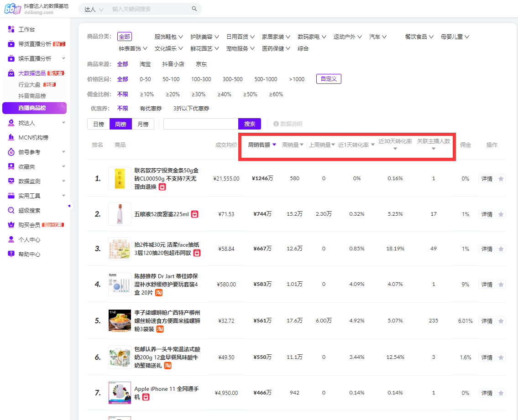Filter products with 有优惠券 option
Viewport: 518px width, 420px height.
(151, 108)
